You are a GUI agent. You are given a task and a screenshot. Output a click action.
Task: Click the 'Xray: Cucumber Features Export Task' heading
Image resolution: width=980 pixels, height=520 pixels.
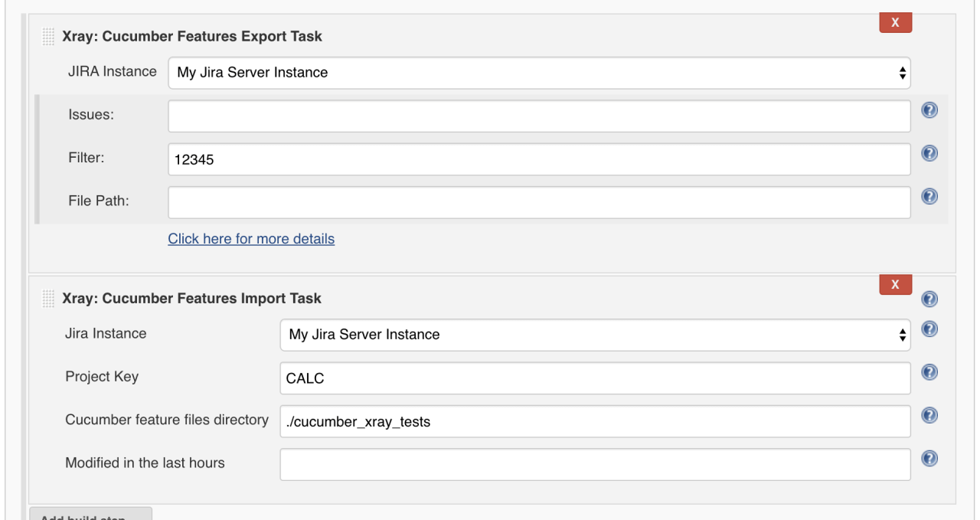coord(192,37)
